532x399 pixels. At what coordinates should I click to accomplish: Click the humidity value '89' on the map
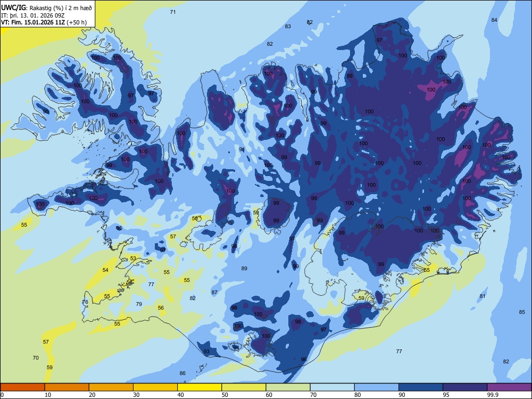[x=244, y=268]
